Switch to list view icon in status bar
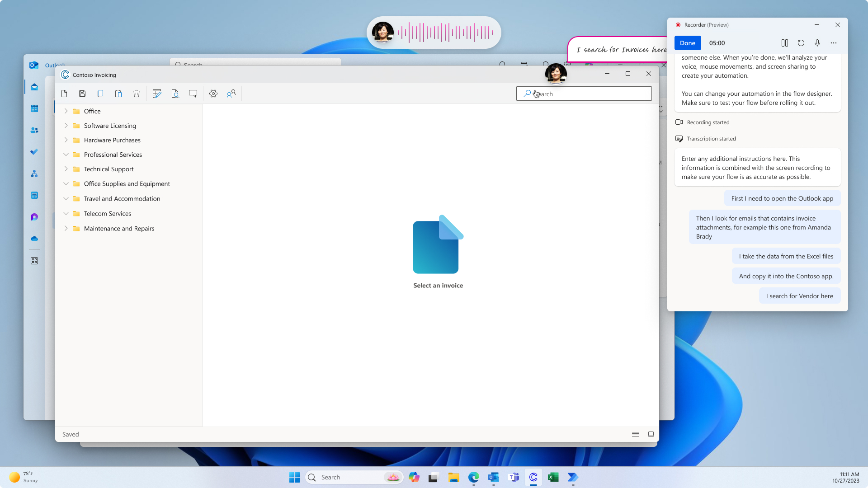The width and height of the screenshot is (868, 488). click(x=636, y=434)
